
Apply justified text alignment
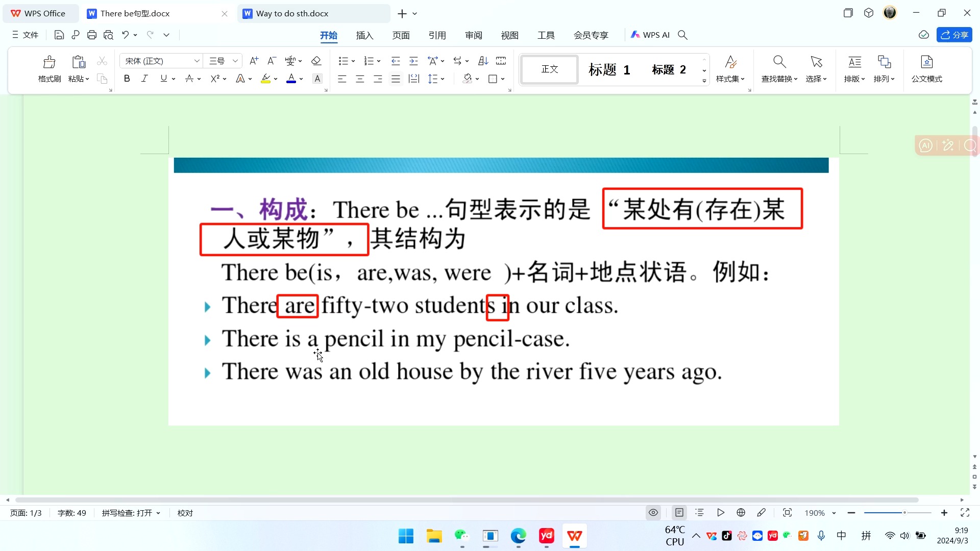[396, 79]
